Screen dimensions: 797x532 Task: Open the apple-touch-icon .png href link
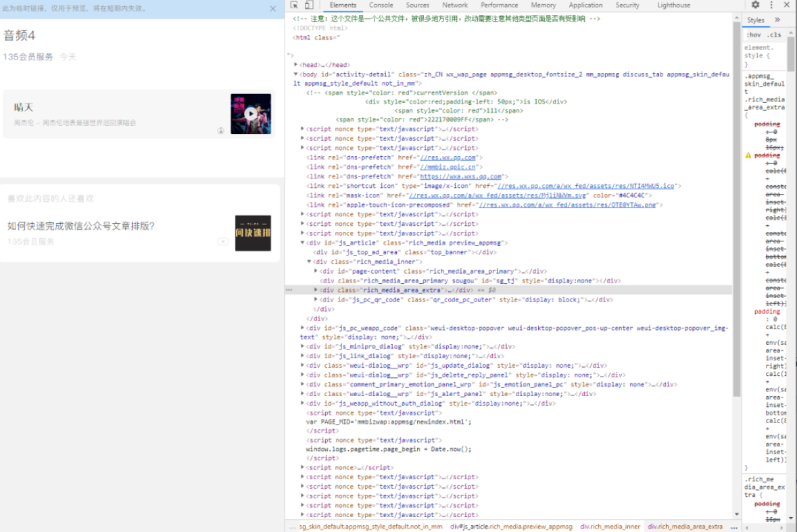(x=567, y=205)
